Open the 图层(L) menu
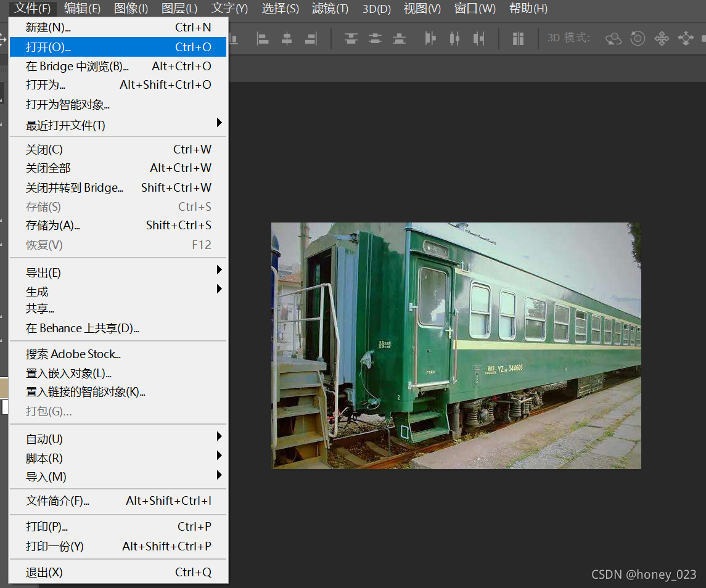This screenshot has width=706, height=588. (x=179, y=9)
